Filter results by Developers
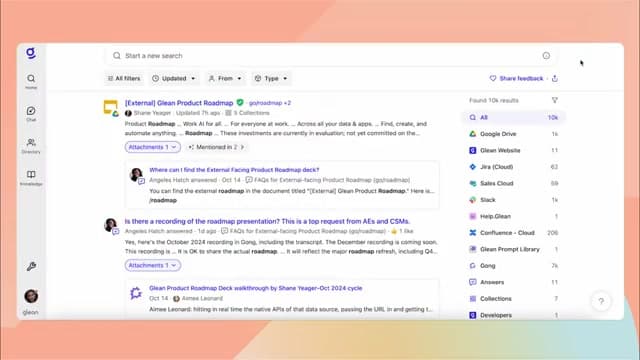640x360 pixels. (513, 315)
